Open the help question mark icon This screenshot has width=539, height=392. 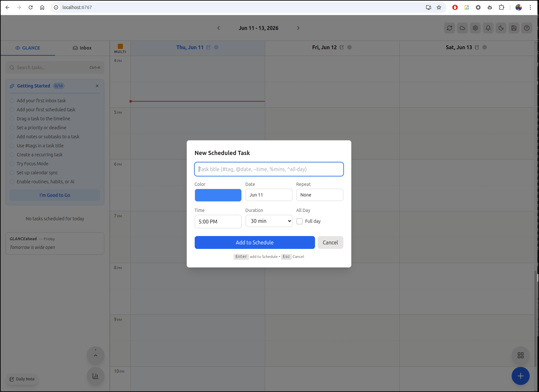(527, 28)
